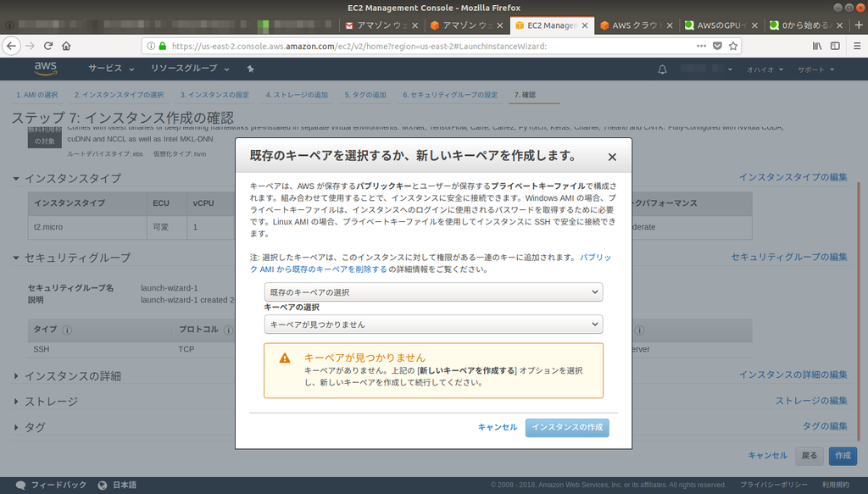Click the globe language icon
Image resolution: width=868 pixels, height=494 pixels.
click(103, 486)
